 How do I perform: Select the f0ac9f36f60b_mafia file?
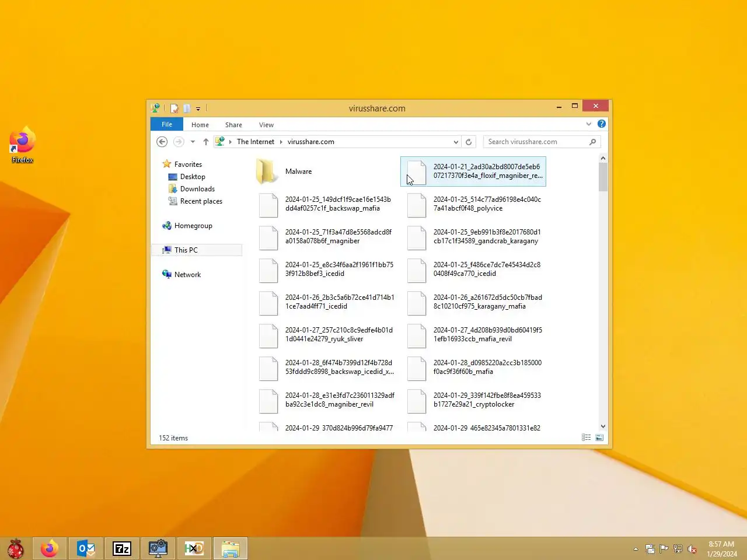pyautogui.click(x=474, y=367)
